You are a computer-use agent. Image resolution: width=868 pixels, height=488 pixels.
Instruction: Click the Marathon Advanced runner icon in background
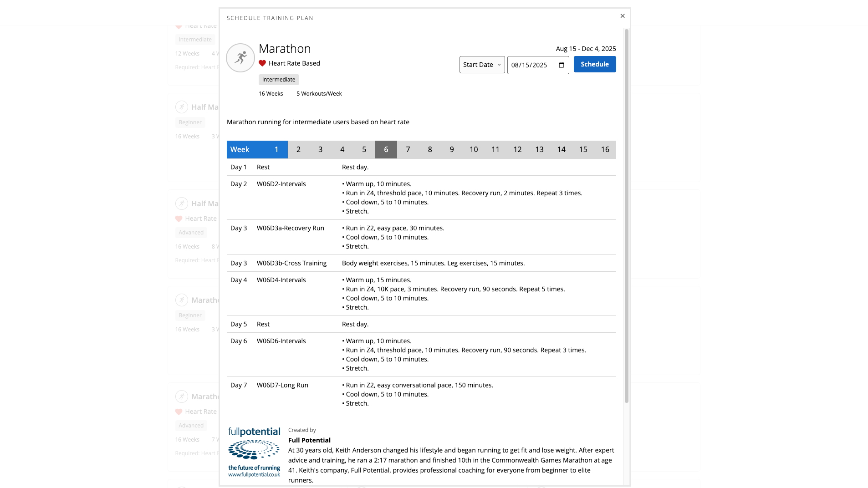(182, 396)
